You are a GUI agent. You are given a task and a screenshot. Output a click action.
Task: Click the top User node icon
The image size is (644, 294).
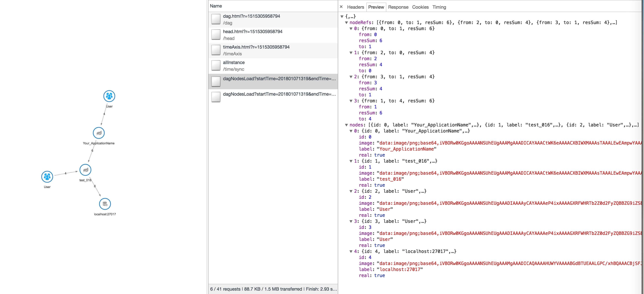coord(109,96)
